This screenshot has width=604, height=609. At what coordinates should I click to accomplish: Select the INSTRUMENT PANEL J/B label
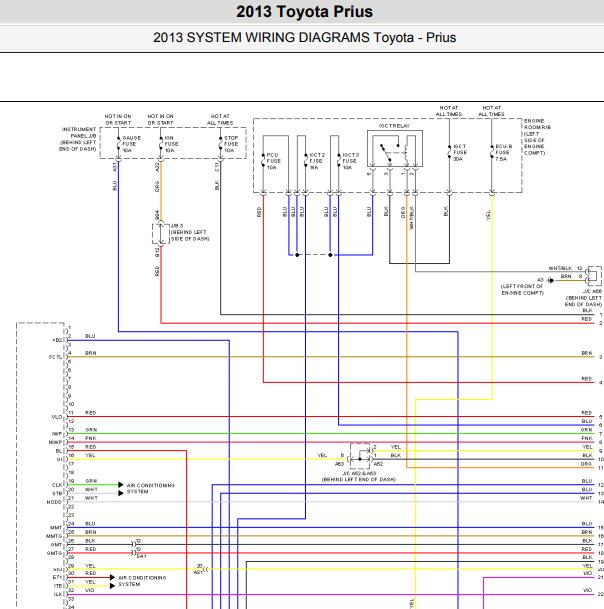[x=78, y=139]
